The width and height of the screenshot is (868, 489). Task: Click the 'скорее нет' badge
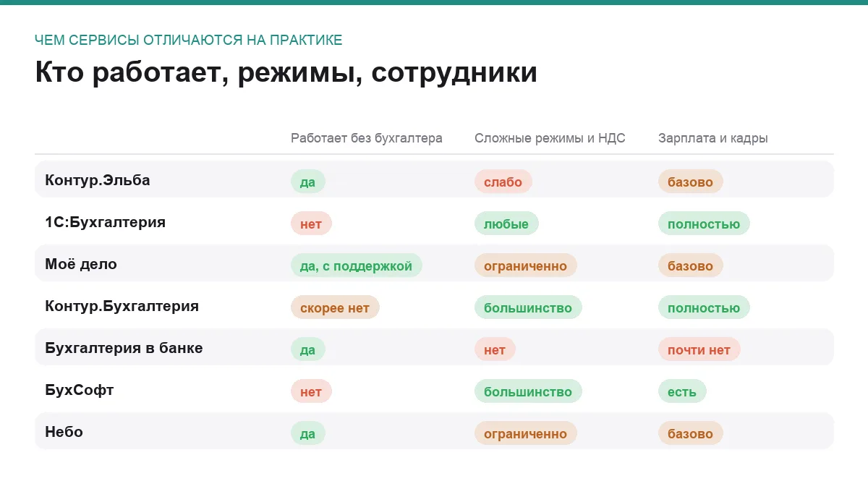pos(335,307)
